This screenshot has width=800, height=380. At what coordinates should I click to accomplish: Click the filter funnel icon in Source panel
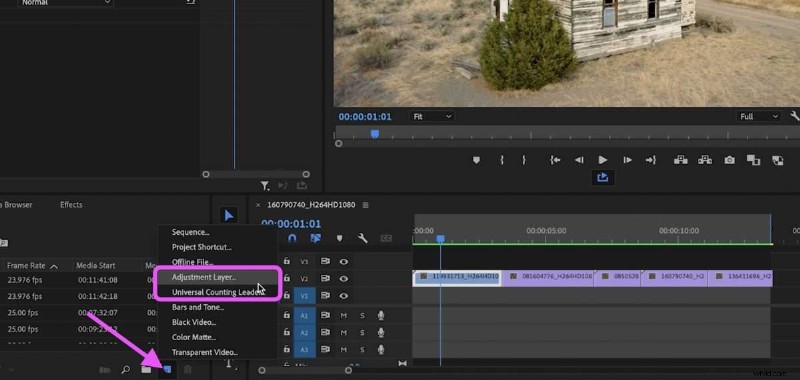(265, 186)
